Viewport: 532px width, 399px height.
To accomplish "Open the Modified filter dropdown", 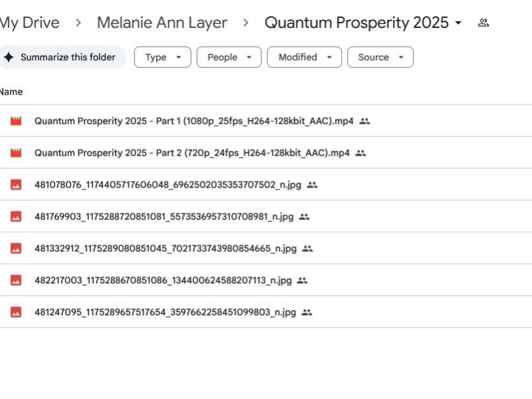I will pos(304,57).
